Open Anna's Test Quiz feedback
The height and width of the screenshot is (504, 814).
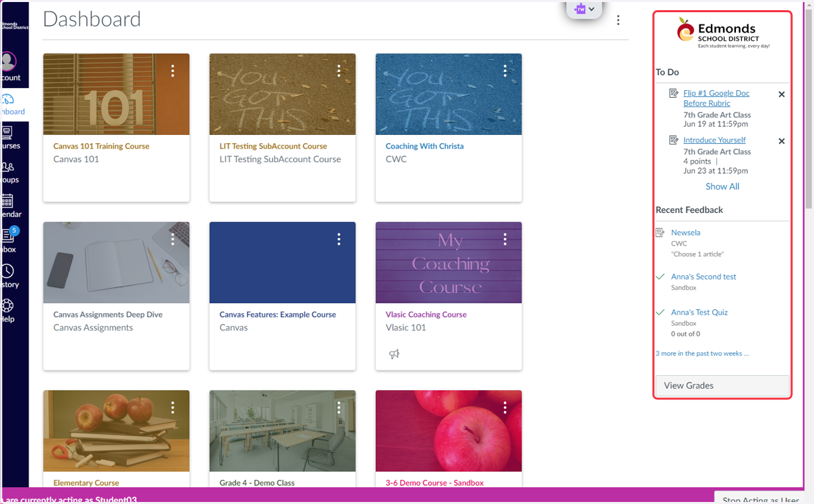click(699, 312)
